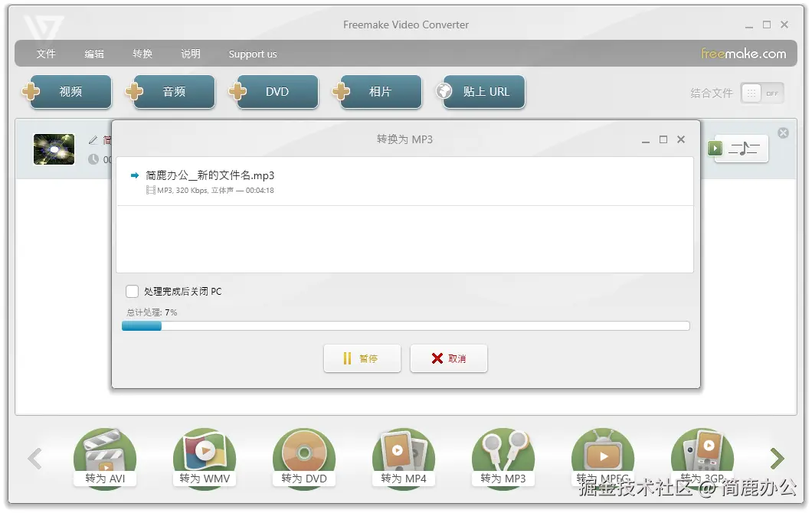Select 简鹿办公_新的文件名.mp3 entry
Viewport: 812px width, 513px height.
coord(404,181)
